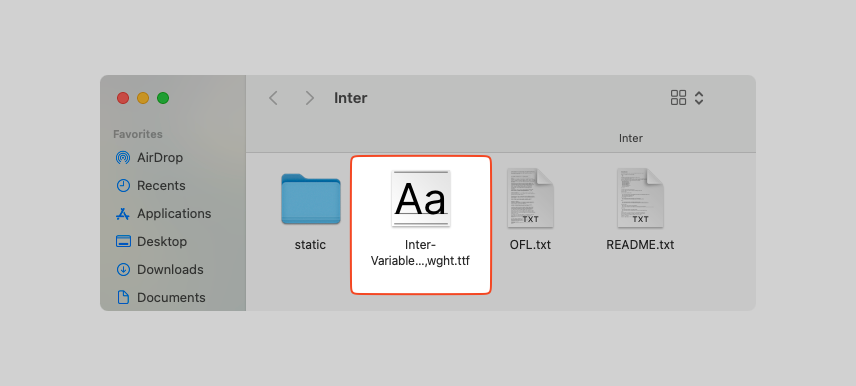Select the OFL.txt document icon
856x386 pixels.
point(530,198)
